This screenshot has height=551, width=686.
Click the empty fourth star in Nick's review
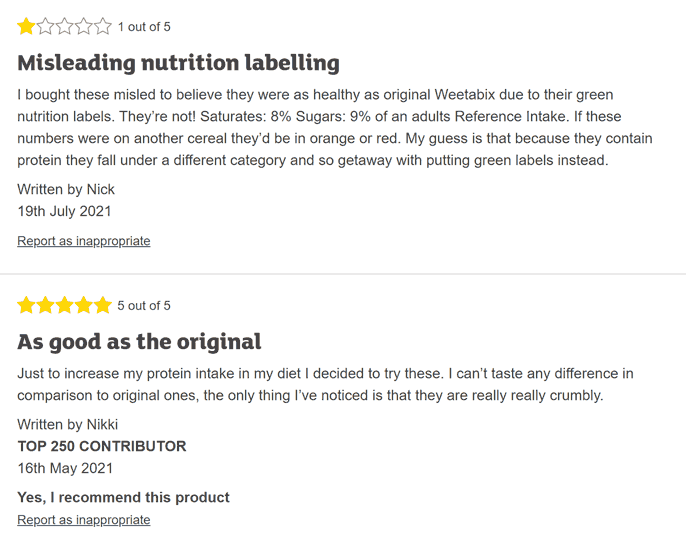pos(84,26)
